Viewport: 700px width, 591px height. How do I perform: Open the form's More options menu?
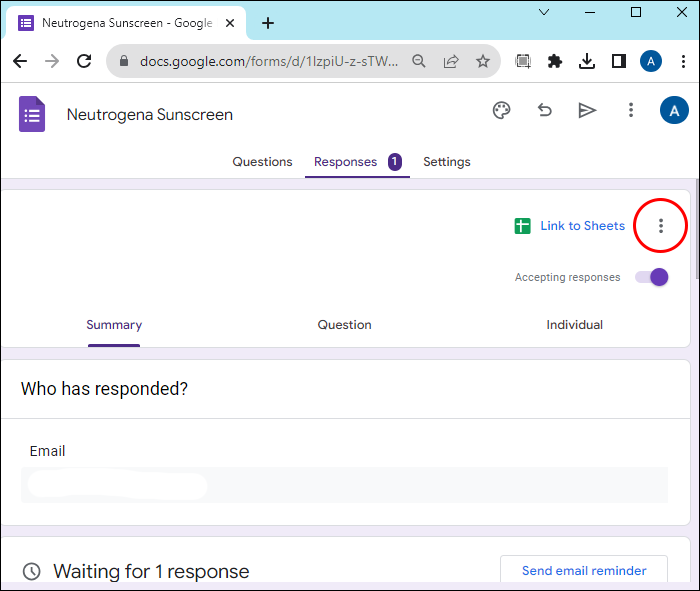pos(631,110)
